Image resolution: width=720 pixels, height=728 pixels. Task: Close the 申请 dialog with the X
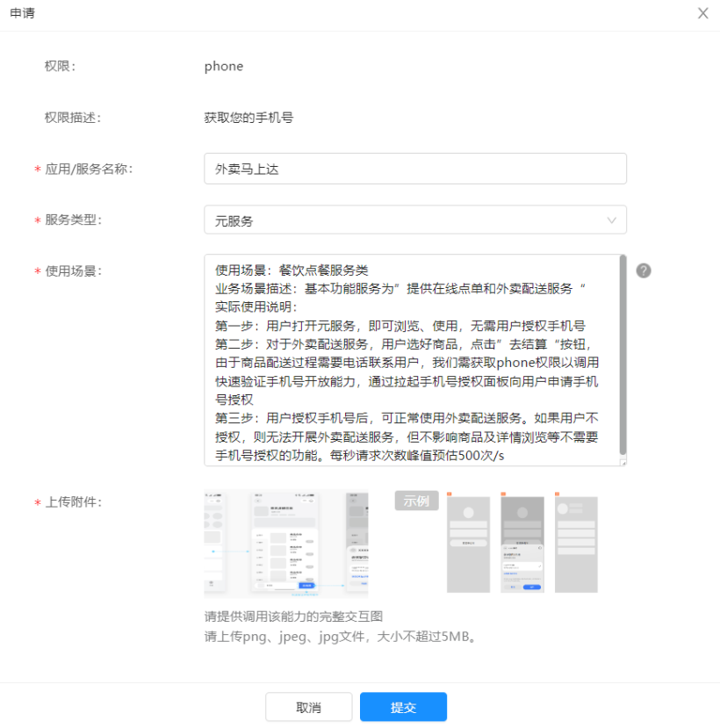702,13
